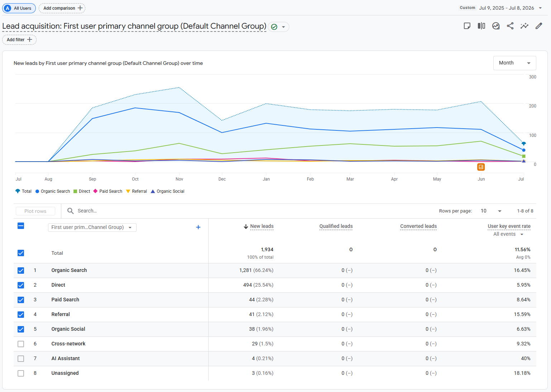Edit report with pencil icon

pyautogui.click(x=539, y=26)
